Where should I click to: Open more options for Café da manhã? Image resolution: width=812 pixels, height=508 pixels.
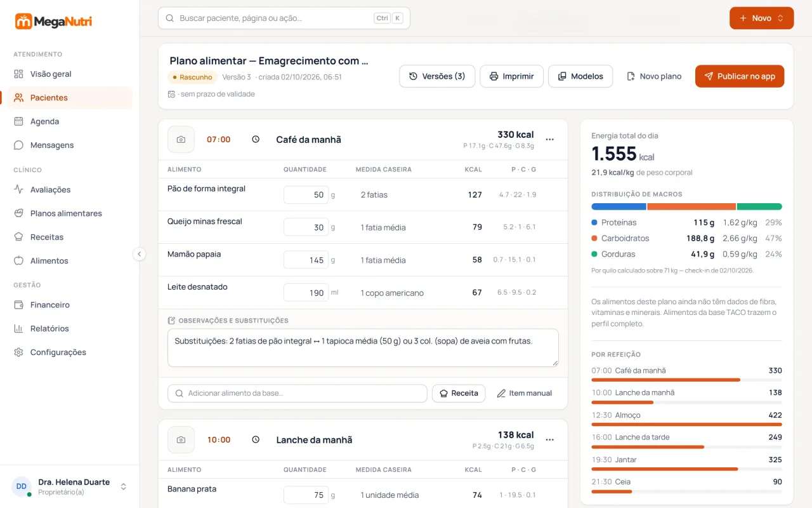click(550, 140)
